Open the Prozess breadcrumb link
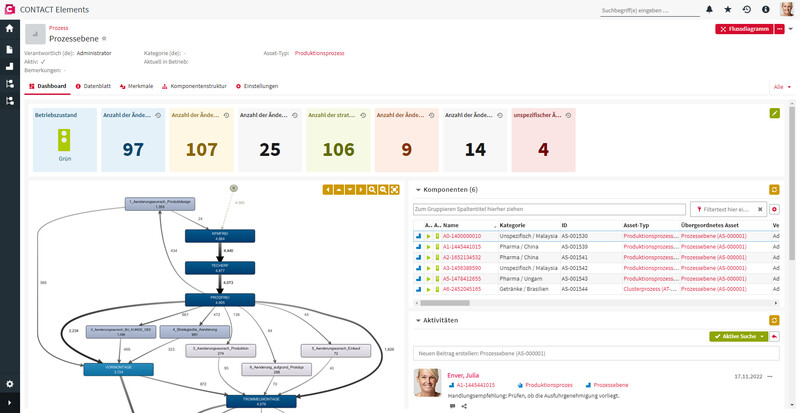Viewport: 800px width, 413px height. pyautogui.click(x=59, y=28)
